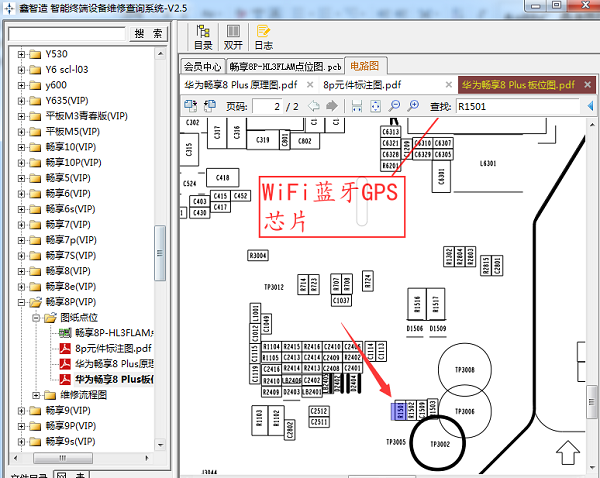The height and width of the screenshot is (478, 600).
Task: Switch to the 会员中心 tab
Action: click(202, 66)
